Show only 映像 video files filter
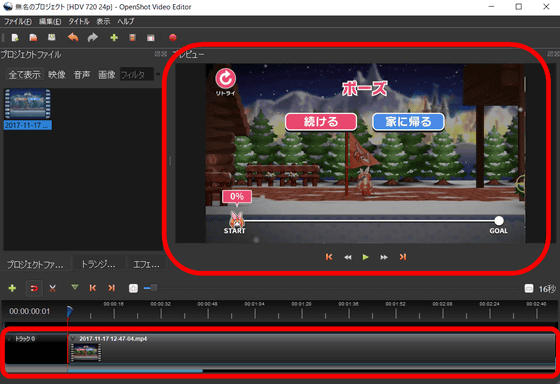Image resolution: width=560 pixels, height=384 pixels. point(57,75)
